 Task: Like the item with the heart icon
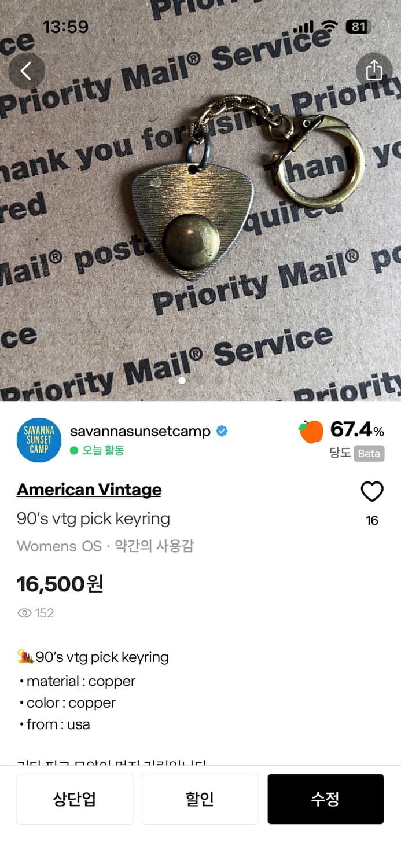click(x=372, y=492)
